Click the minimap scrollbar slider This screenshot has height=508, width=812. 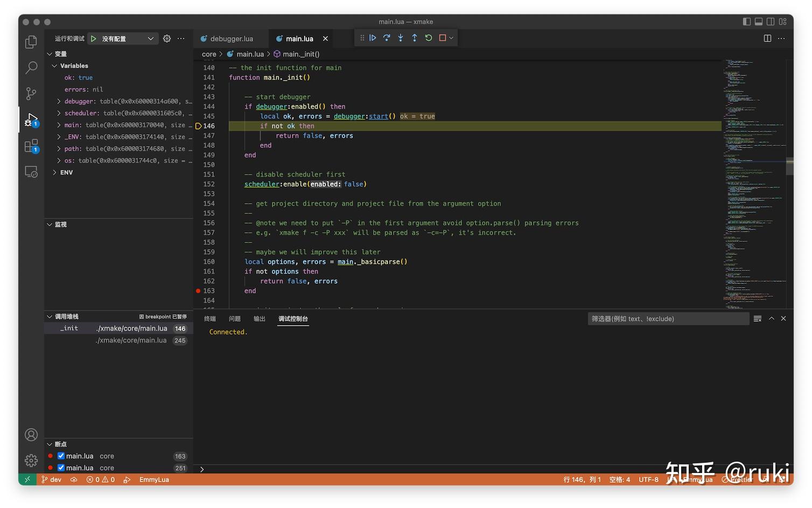790,166
